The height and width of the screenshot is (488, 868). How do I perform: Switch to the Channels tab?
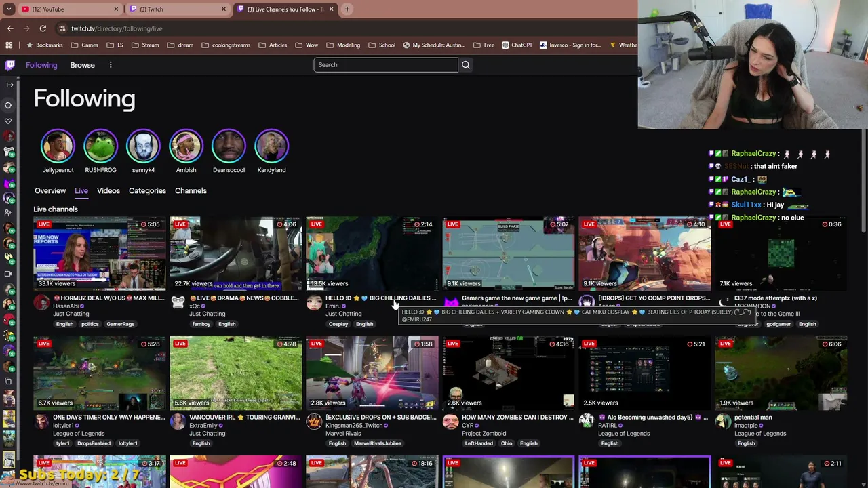(x=191, y=191)
